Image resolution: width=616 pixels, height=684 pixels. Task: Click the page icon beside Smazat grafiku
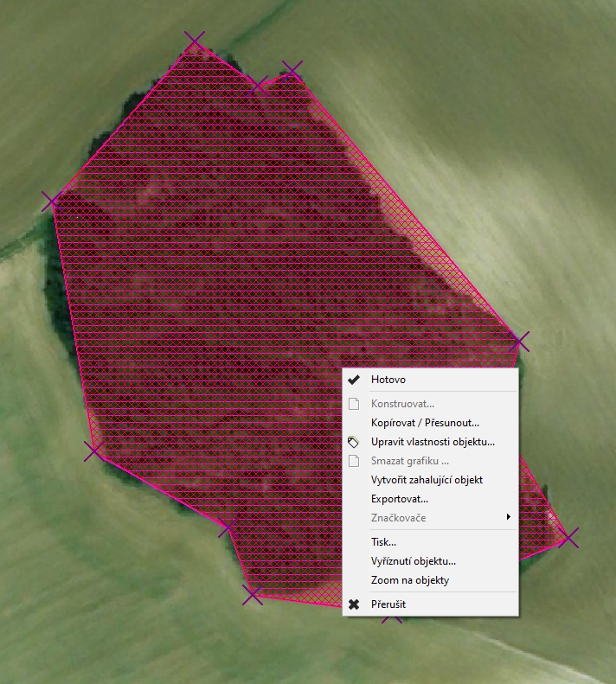[x=354, y=461]
